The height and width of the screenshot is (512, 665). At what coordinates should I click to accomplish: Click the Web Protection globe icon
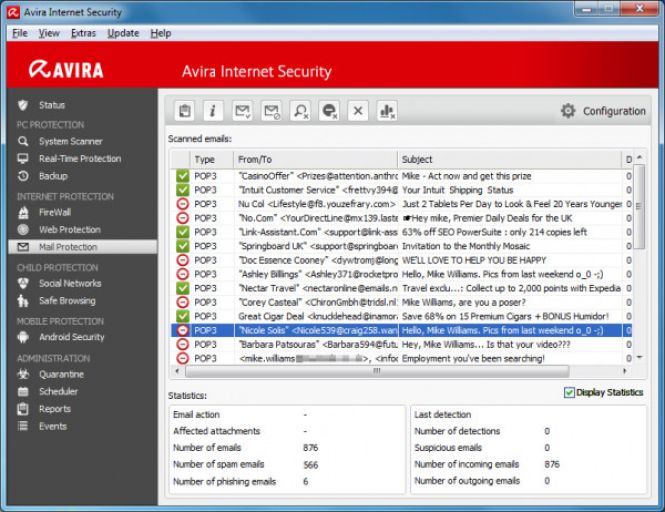(23, 229)
